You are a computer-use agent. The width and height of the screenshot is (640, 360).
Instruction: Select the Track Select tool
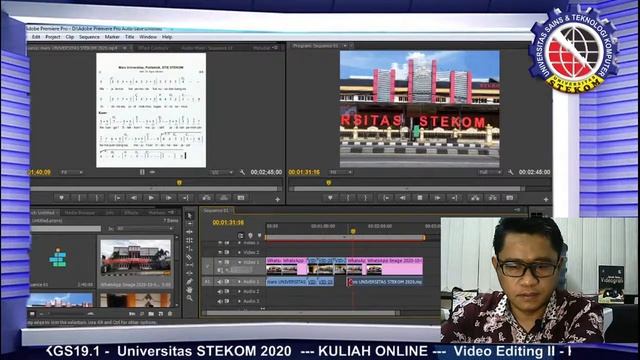coord(189,224)
